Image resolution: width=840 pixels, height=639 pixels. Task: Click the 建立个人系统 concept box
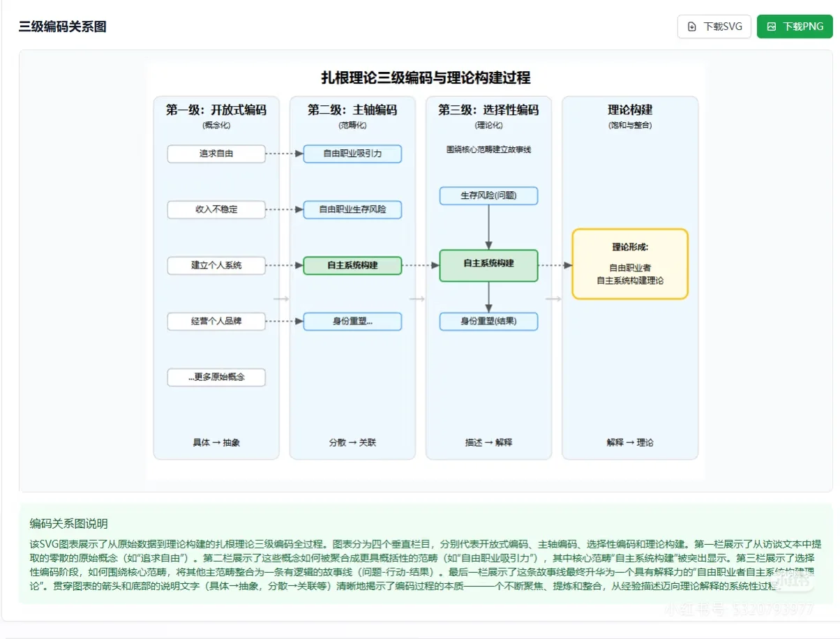(216, 265)
